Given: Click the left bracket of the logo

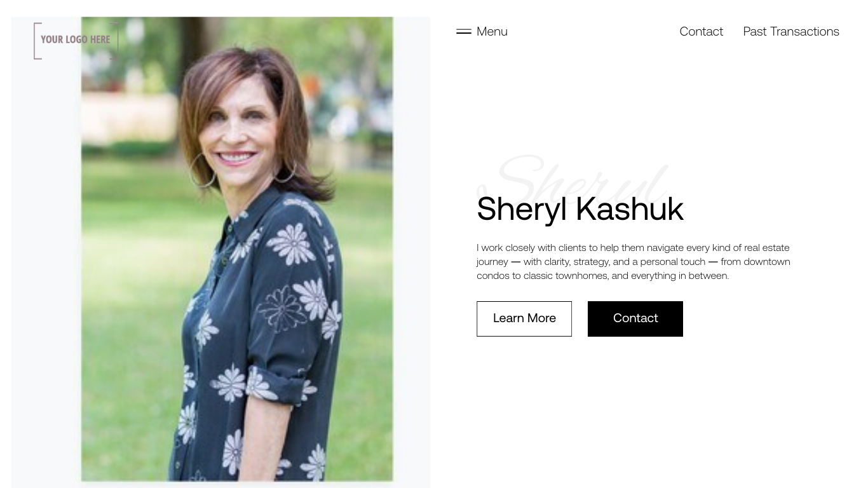Looking at the screenshot, I should tap(37, 41).
